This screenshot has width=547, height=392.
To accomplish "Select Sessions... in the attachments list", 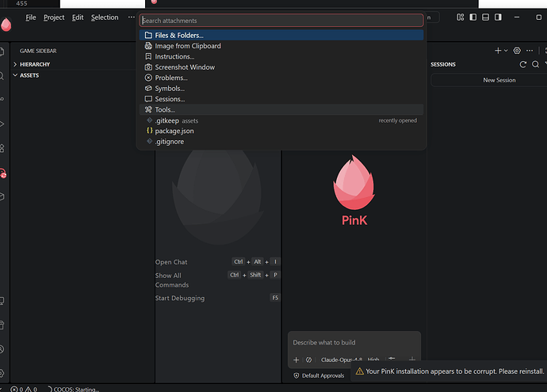I will 281,99.
